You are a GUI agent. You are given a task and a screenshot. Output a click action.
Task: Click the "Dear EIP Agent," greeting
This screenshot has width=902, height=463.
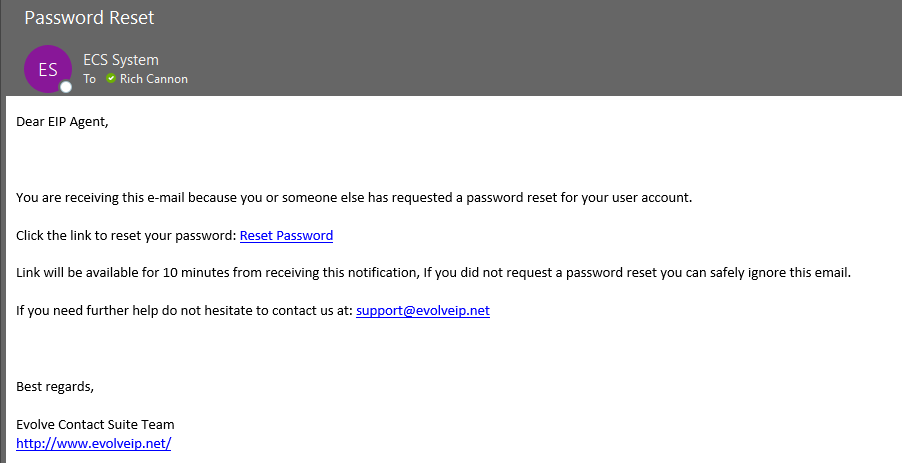[x=62, y=122]
